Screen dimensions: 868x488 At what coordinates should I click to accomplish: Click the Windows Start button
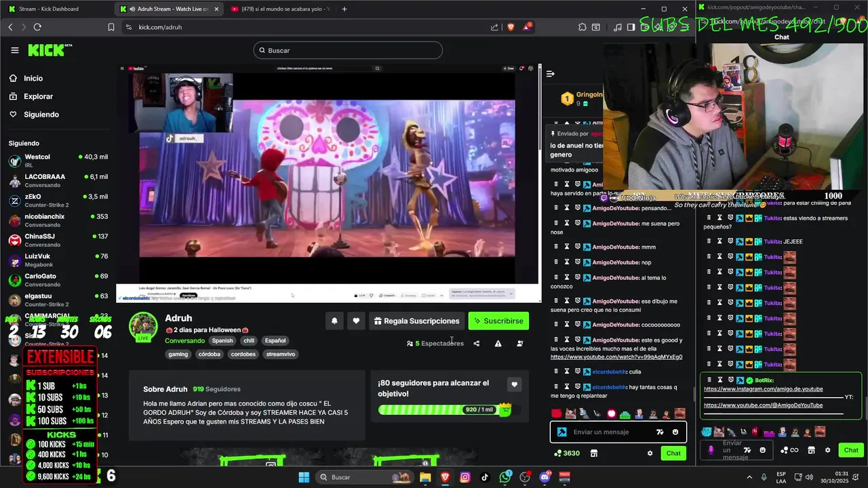click(x=304, y=477)
